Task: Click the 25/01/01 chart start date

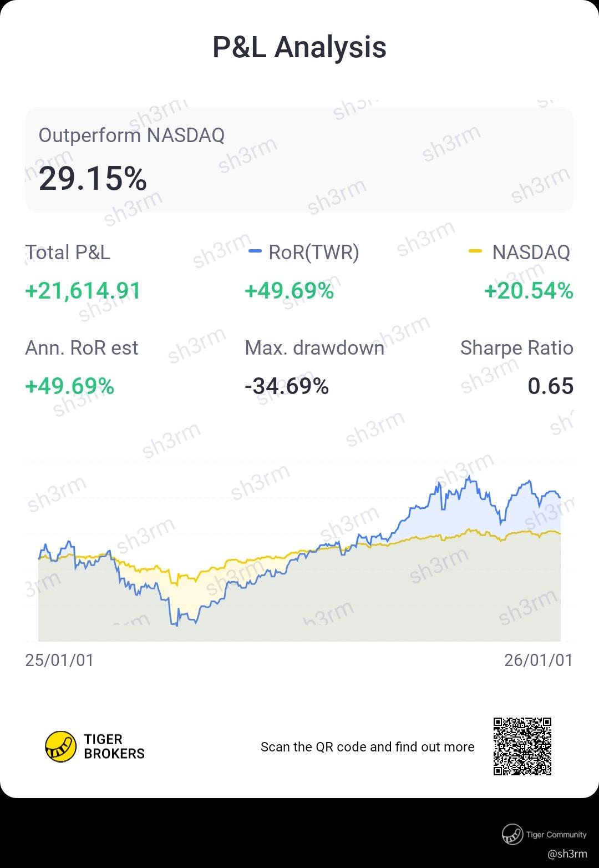Action: (59, 660)
